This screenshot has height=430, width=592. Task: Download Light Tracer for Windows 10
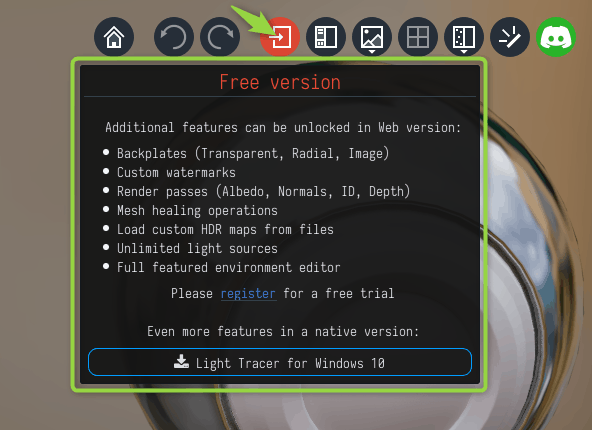(x=280, y=362)
